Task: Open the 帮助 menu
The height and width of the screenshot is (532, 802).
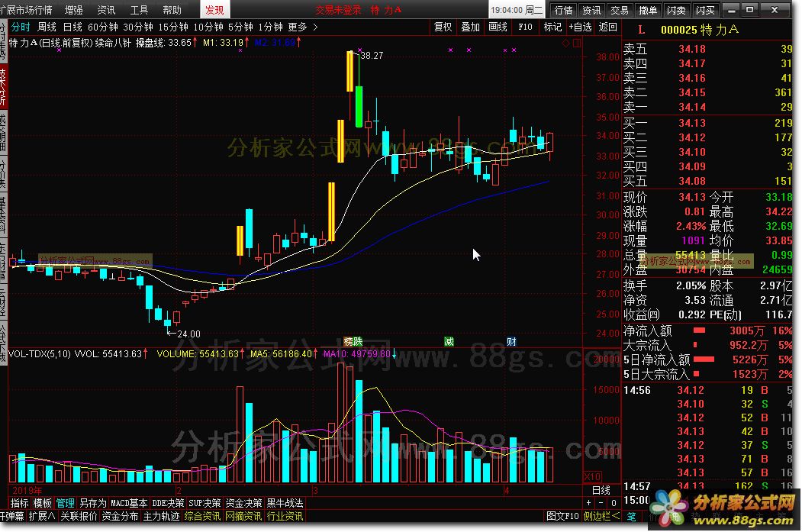Action: pyautogui.click(x=172, y=10)
